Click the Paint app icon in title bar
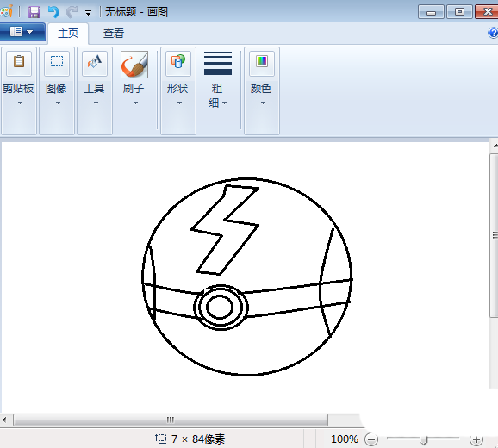The image size is (498, 448). tap(6, 12)
